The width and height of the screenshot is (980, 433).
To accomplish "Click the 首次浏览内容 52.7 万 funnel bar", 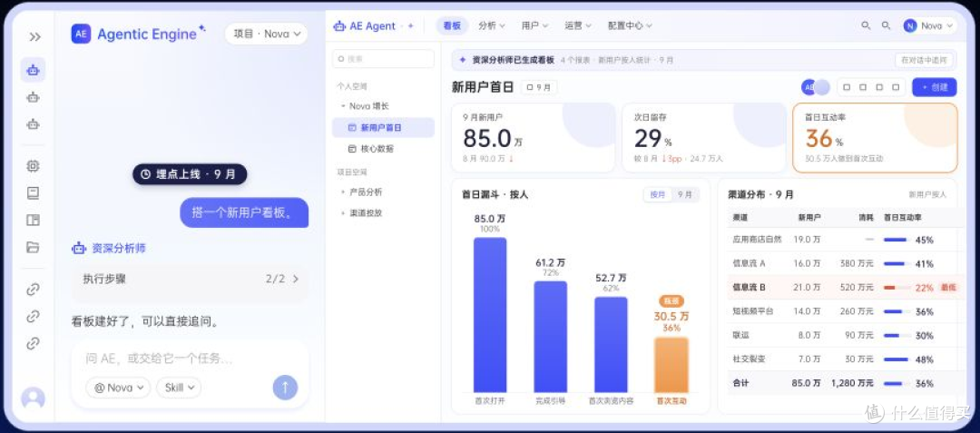I will coord(611,344).
